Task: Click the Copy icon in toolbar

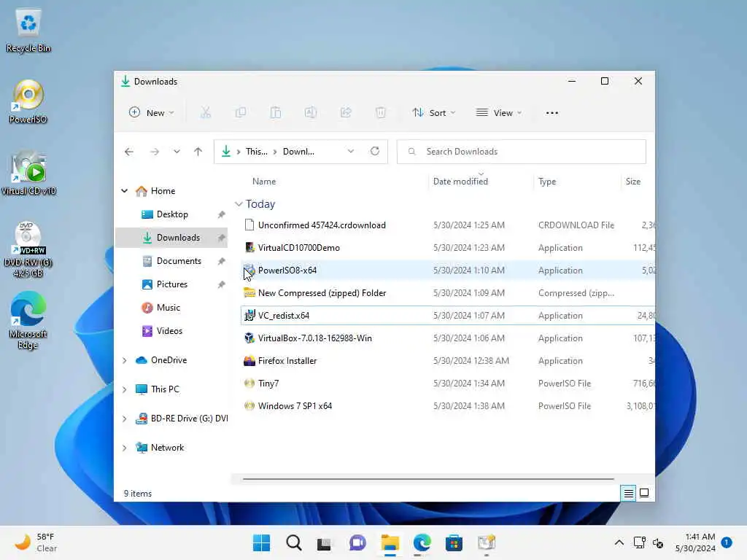Action: pos(241,113)
